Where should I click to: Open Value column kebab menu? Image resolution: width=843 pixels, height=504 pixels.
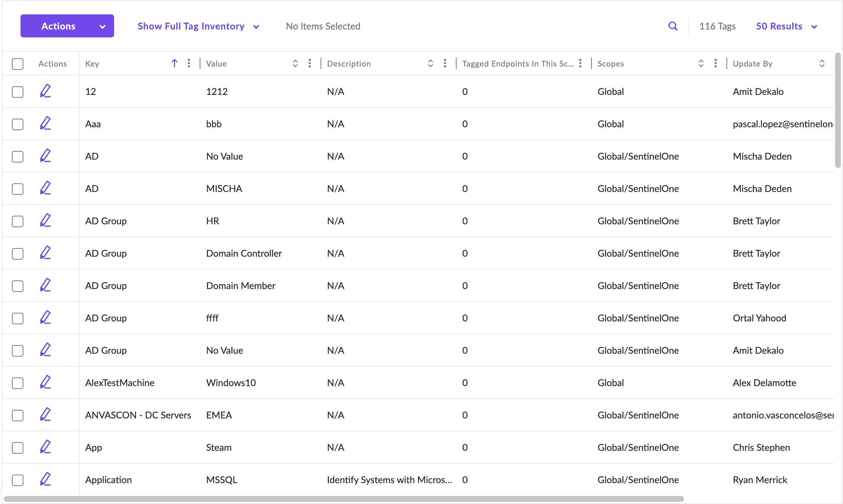[x=310, y=64]
